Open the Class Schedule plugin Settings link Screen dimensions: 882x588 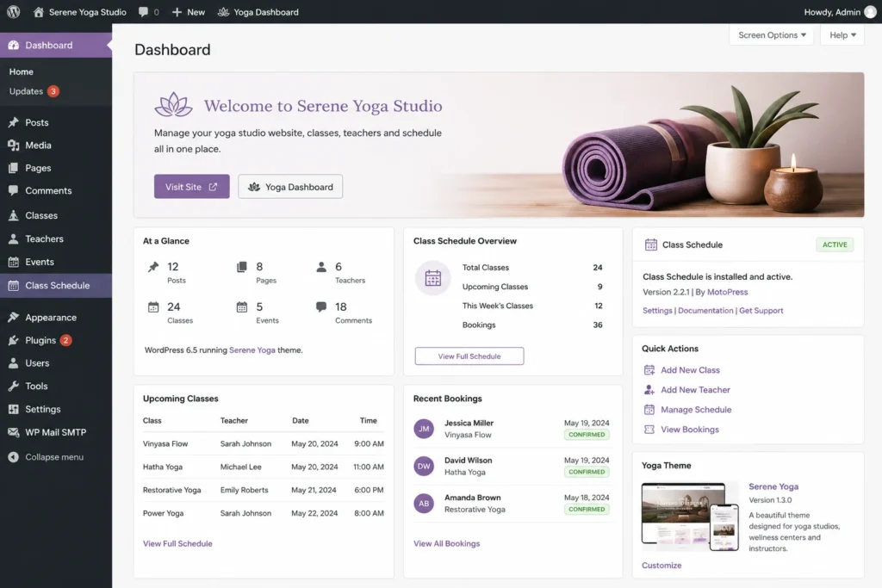pos(657,310)
